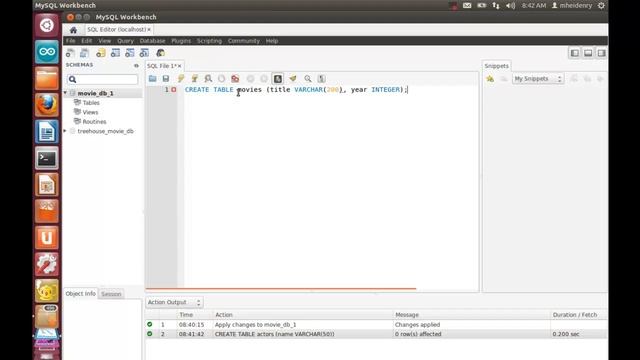This screenshot has height=360, width=640.
Task: Open the Edit menu
Action: 87,41
